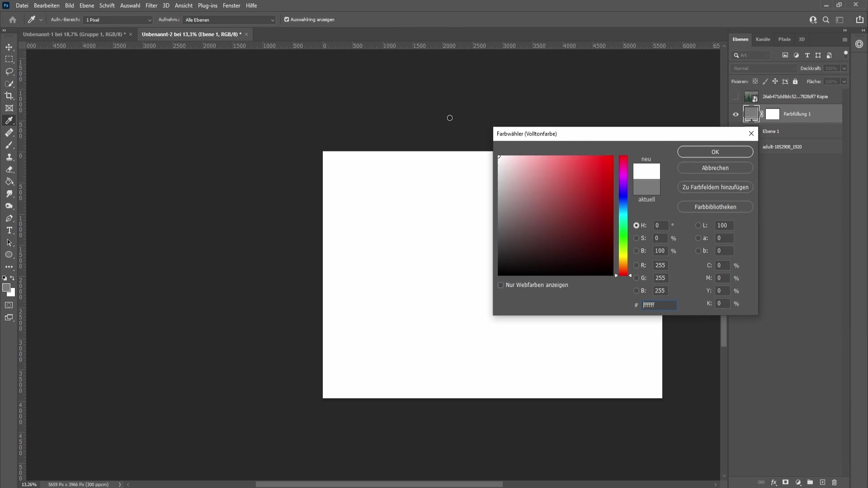
Task: Show the '26ab471dd8dc52...7828df7 Kopie' layer via visibility box
Action: [736, 97]
